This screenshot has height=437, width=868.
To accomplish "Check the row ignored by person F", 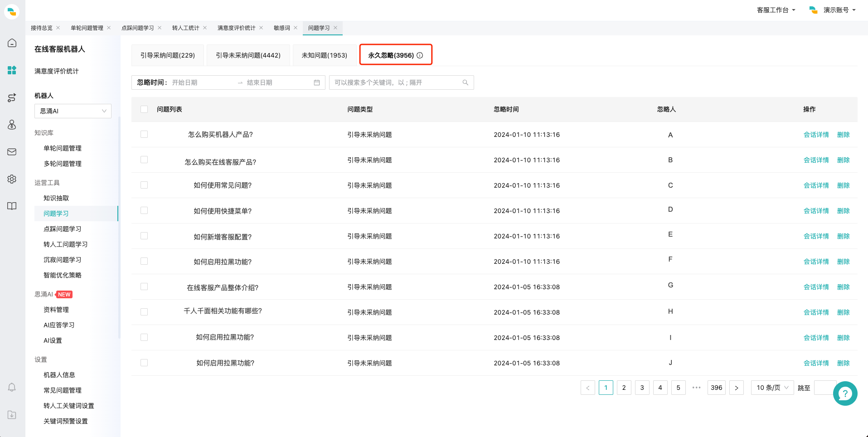I will [144, 261].
